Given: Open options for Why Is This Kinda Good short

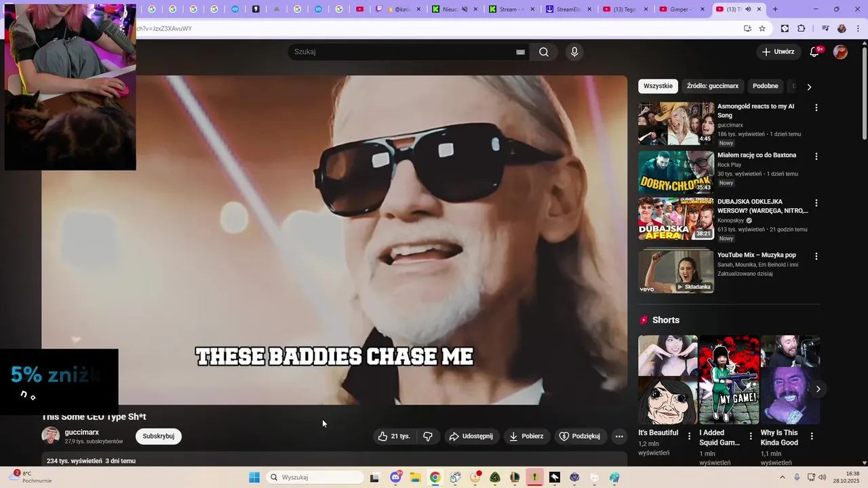Looking at the screenshot, I should (x=812, y=436).
